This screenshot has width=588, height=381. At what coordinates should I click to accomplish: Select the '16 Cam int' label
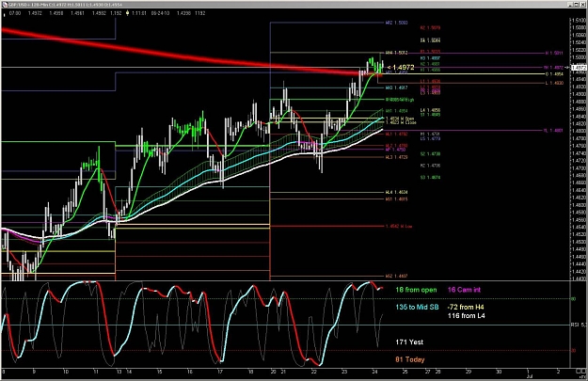click(464, 290)
